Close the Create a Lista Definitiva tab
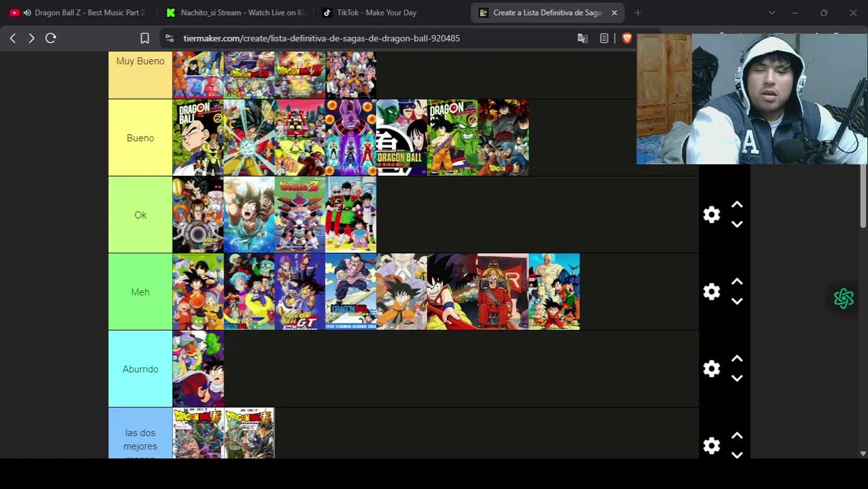The image size is (868, 489). tap(614, 12)
